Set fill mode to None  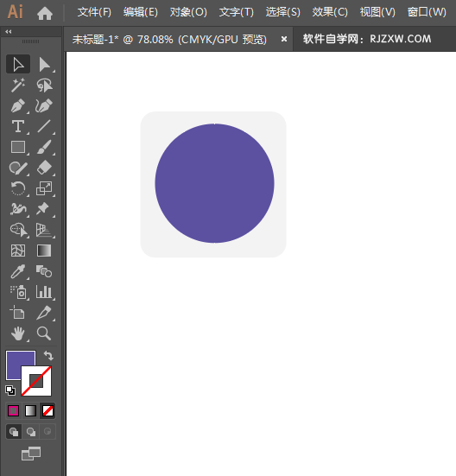(48, 410)
